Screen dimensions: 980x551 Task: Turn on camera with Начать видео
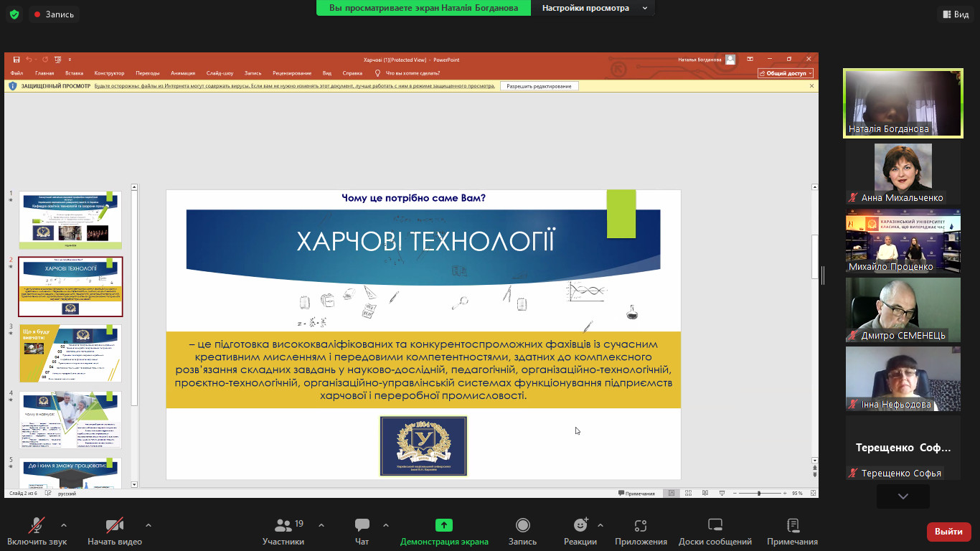tap(115, 526)
